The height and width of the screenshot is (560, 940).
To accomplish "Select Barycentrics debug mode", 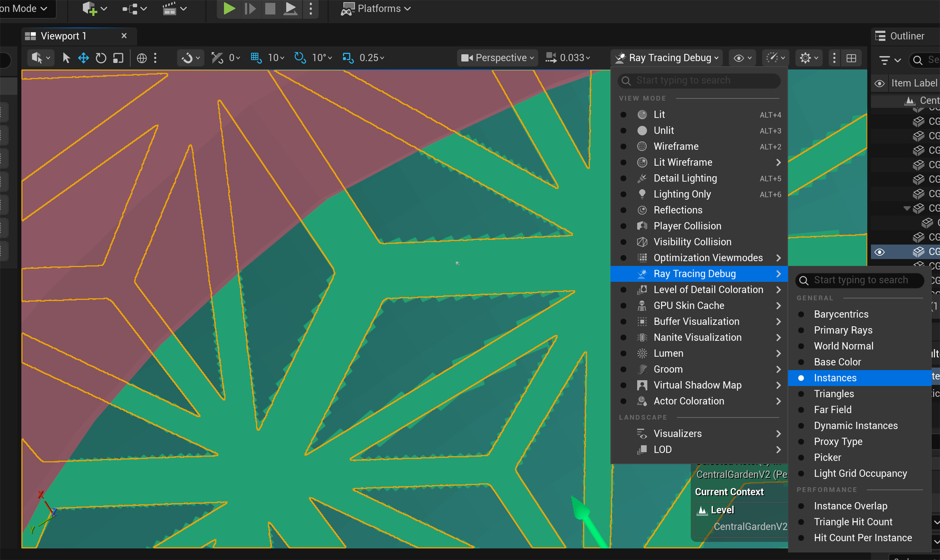I will pyautogui.click(x=860, y=314).
